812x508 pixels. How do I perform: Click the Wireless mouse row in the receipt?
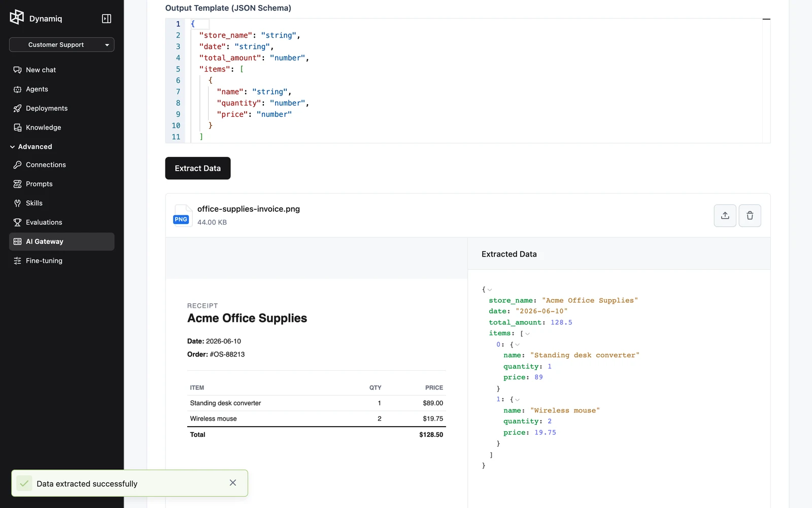(x=317, y=419)
